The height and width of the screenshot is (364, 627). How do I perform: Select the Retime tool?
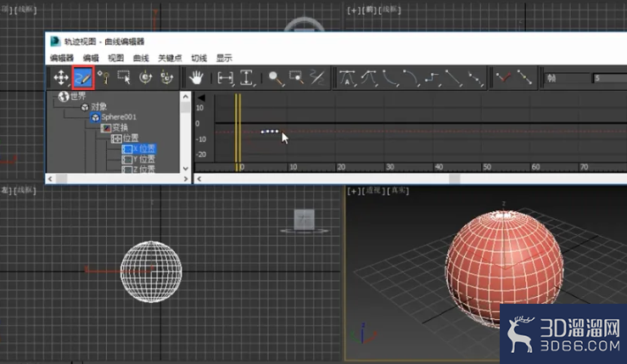click(x=146, y=77)
